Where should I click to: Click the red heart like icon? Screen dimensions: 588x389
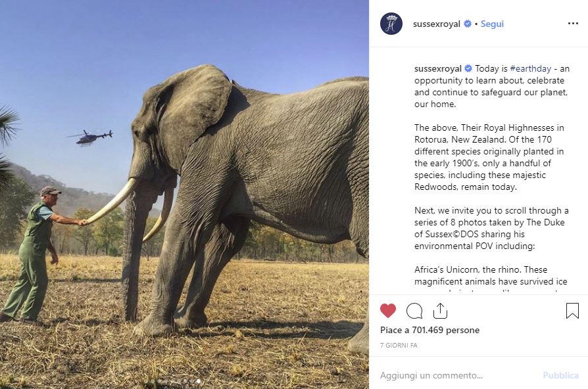coord(388,310)
